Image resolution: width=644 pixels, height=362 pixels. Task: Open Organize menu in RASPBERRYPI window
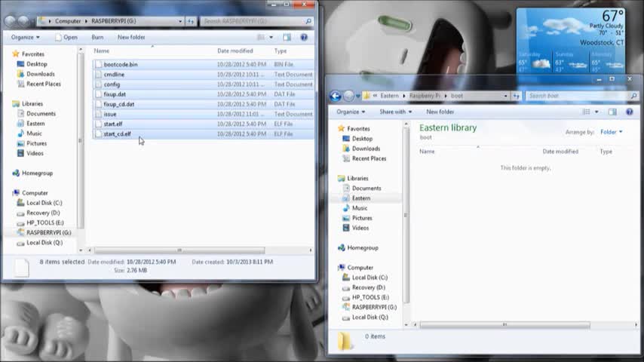coord(26,37)
